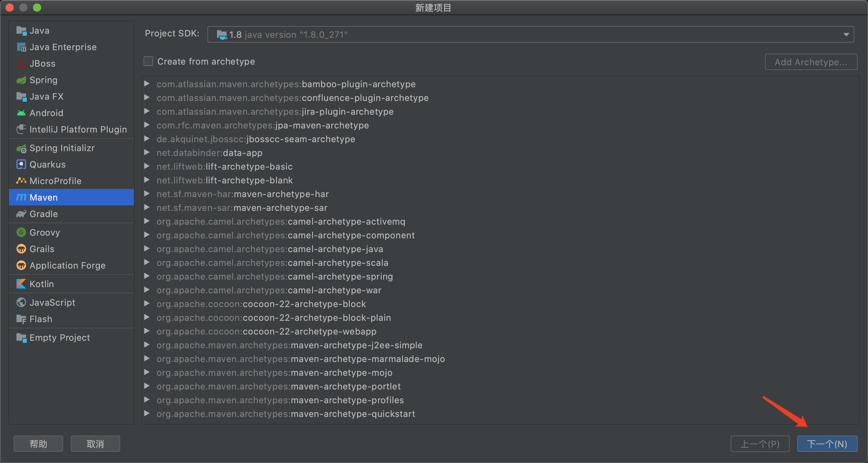Click the IntelliJ Platform Plugin icon
Viewport: 868px width, 463px height.
coord(21,129)
